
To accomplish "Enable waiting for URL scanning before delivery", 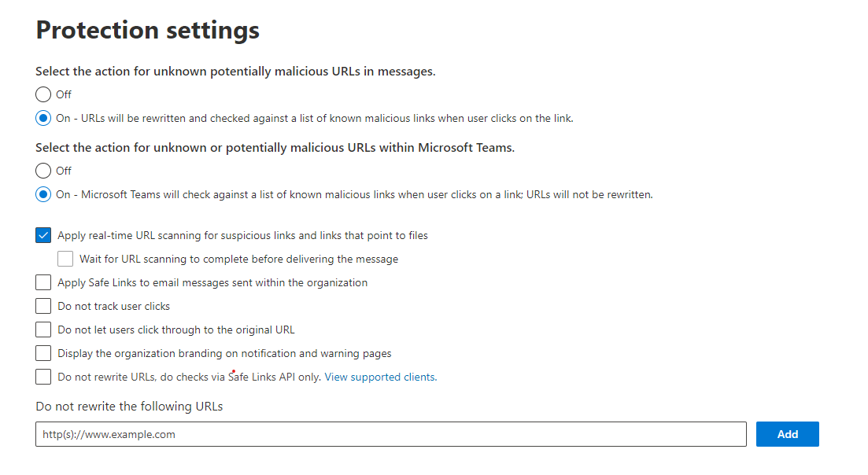I will [65, 258].
